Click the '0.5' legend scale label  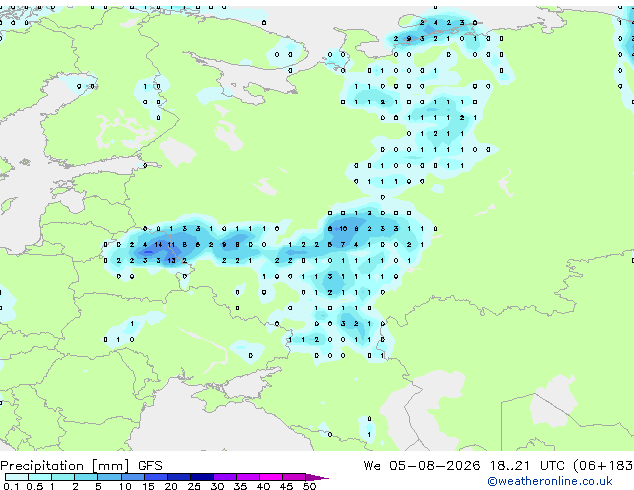pos(35,486)
